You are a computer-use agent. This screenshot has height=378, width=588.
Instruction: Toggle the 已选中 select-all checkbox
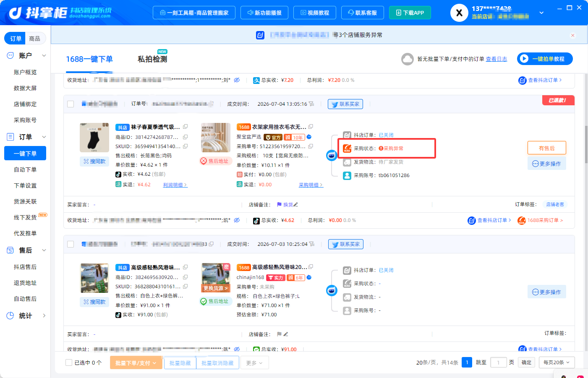coord(69,362)
